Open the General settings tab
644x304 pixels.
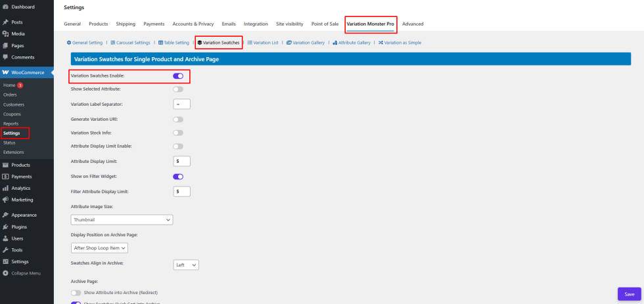[72, 24]
